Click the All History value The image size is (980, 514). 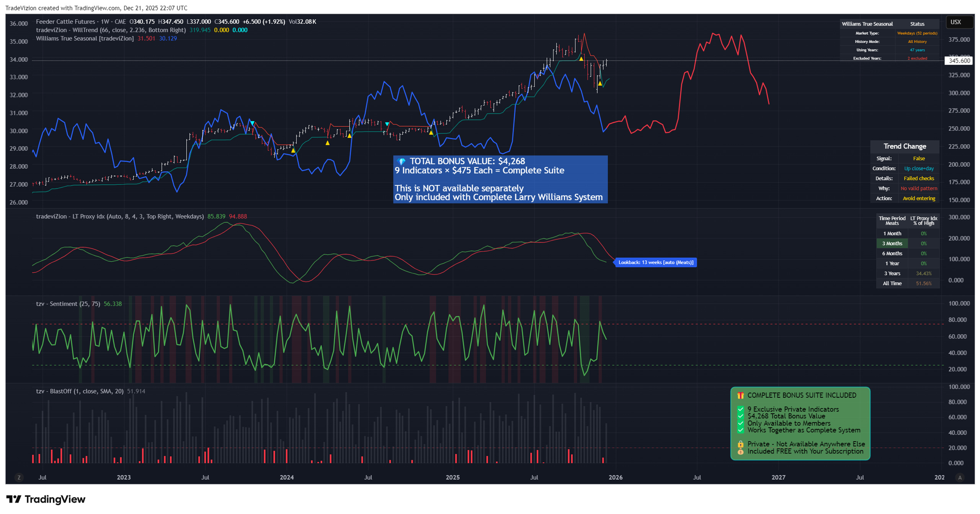click(x=917, y=42)
